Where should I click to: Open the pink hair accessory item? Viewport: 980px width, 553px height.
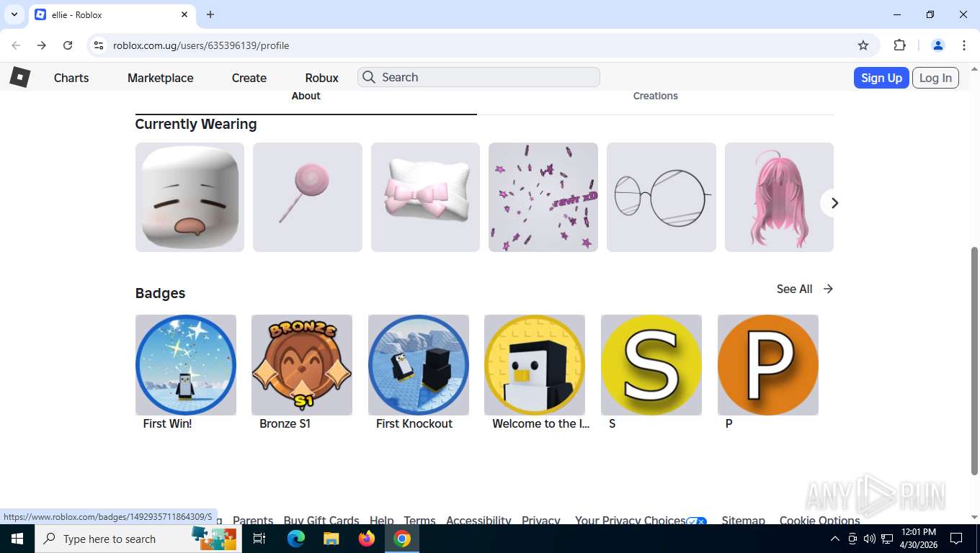pos(779,197)
